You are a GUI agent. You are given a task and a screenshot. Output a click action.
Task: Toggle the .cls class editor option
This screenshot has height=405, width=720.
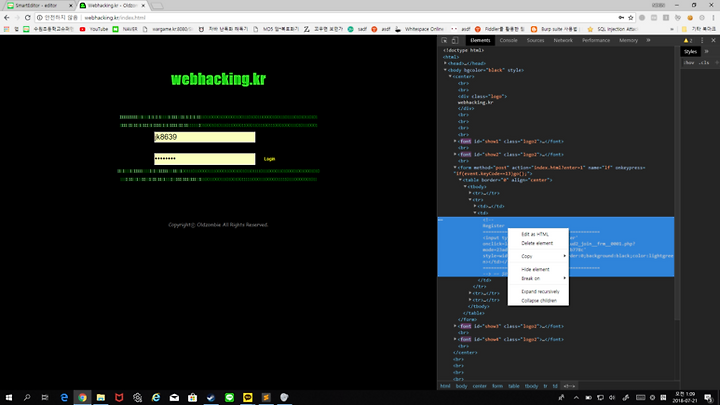pyautogui.click(x=704, y=62)
